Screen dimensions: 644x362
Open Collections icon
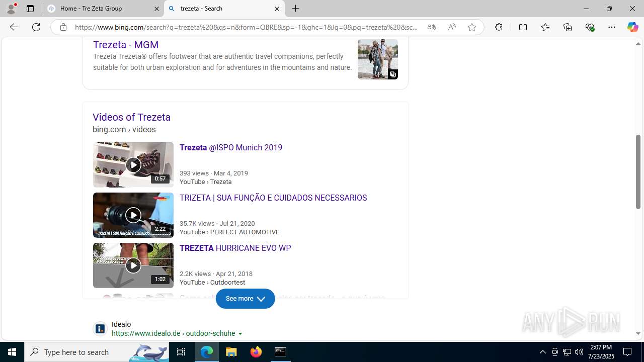point(568,27)
